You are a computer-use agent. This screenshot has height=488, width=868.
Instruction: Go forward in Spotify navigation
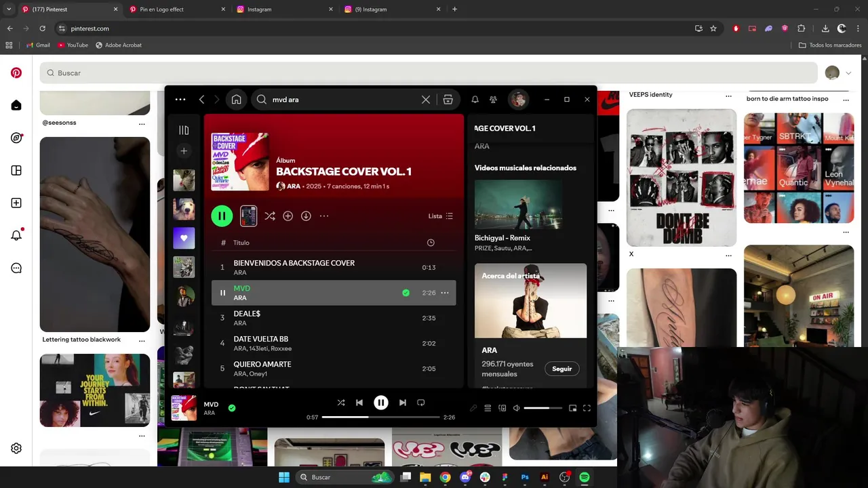tap(217, 100)
